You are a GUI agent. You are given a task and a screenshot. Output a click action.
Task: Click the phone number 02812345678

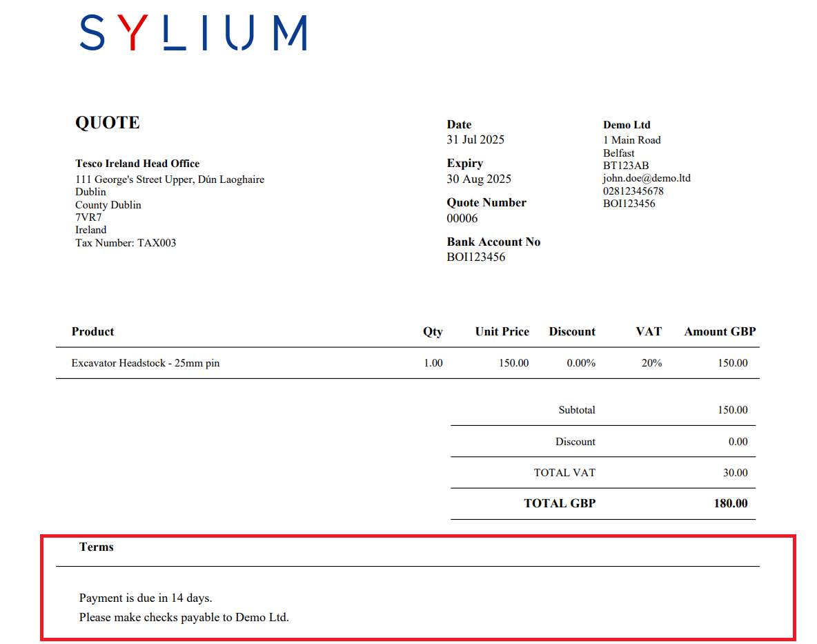pyautogui.click(x=633, y=191)
